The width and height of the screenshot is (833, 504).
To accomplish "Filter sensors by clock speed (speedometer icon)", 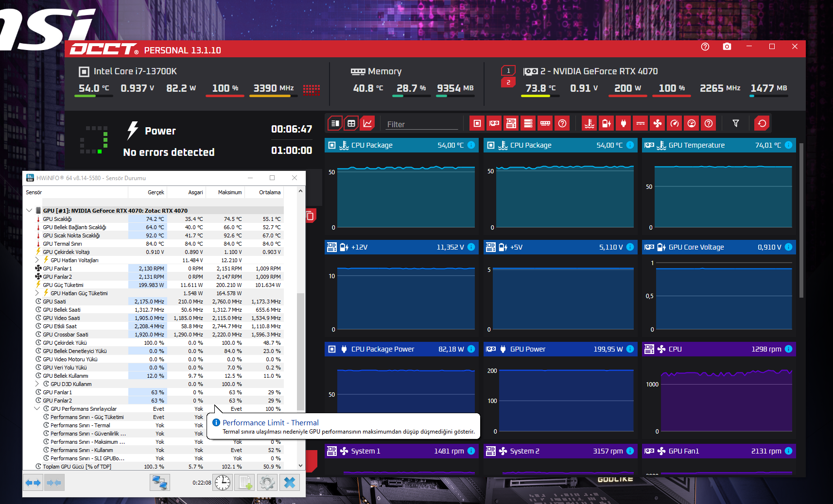I will (675, 123).
